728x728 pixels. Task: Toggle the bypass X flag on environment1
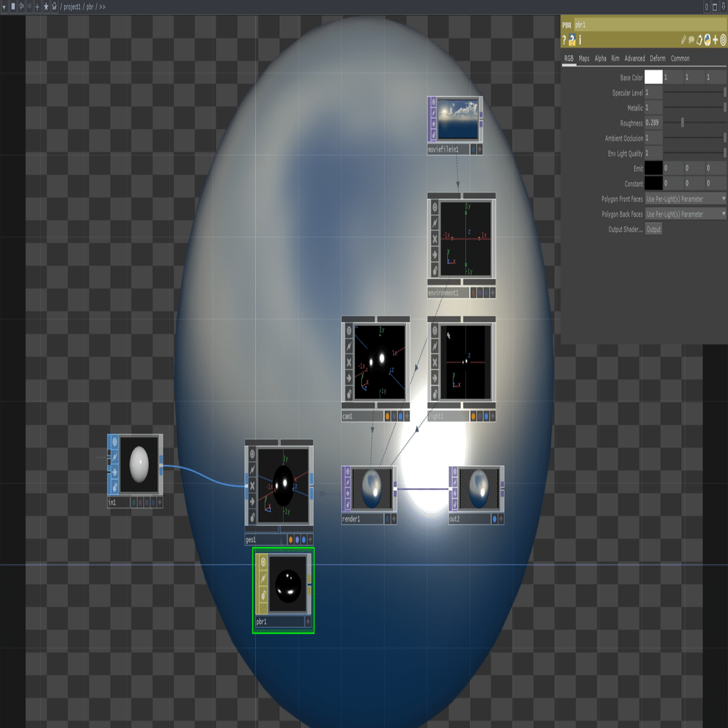click(434, 239)
